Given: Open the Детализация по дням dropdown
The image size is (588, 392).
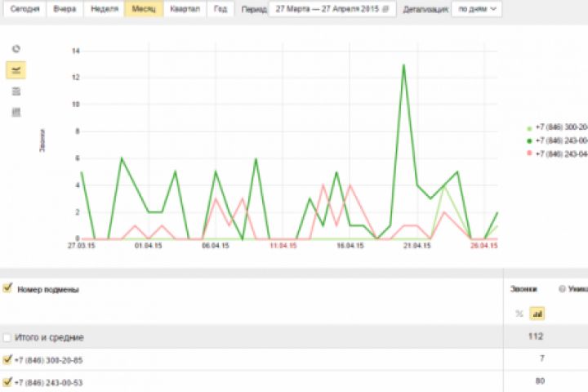Looking at the screenshot, I should (x=477, y=9).
